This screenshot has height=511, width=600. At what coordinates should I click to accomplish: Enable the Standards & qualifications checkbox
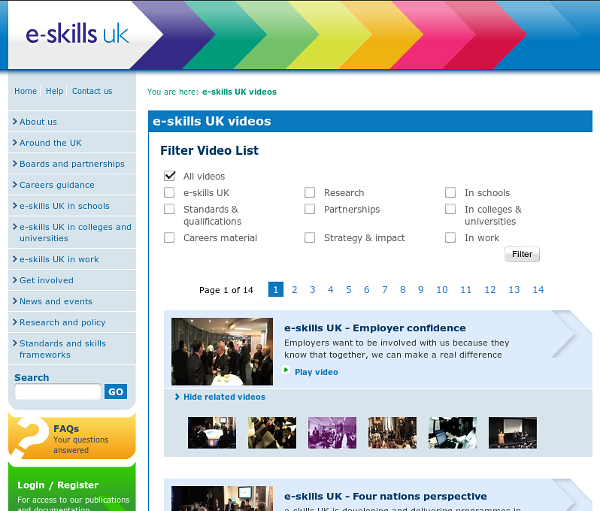170,209
